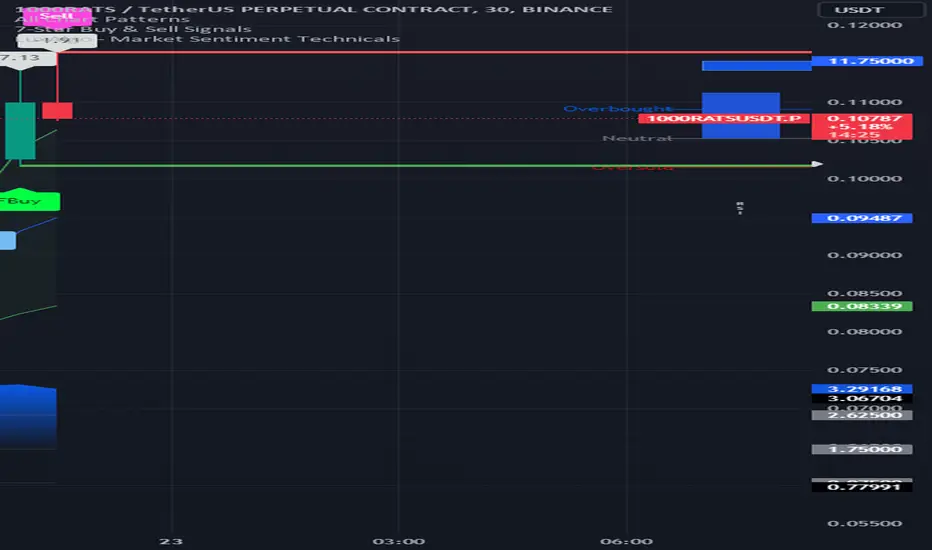Select the light blue box at the chart edge
Image resolution: width=932 pixels, height=550 pixels.
pyautogui.click(x=8, y=240)
